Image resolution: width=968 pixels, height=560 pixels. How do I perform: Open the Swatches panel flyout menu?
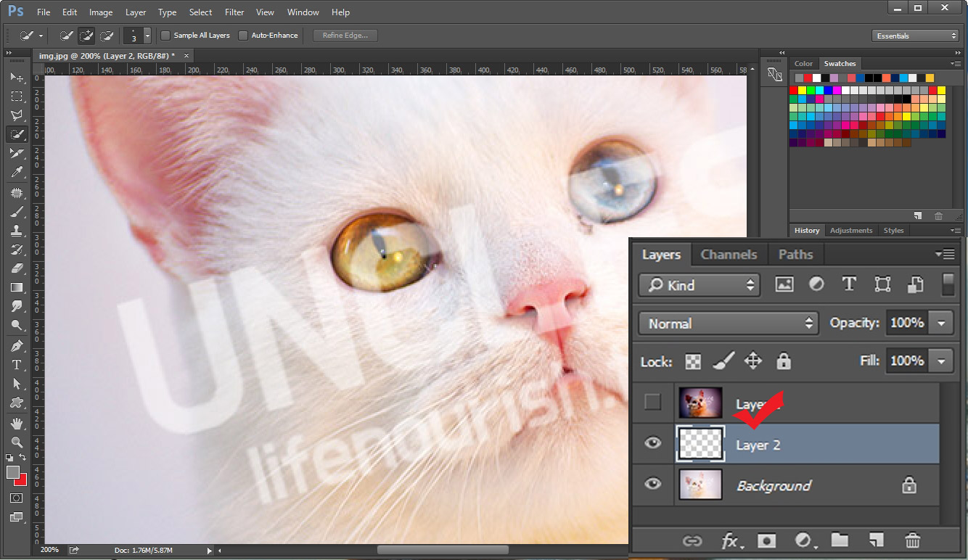[954, 64]
